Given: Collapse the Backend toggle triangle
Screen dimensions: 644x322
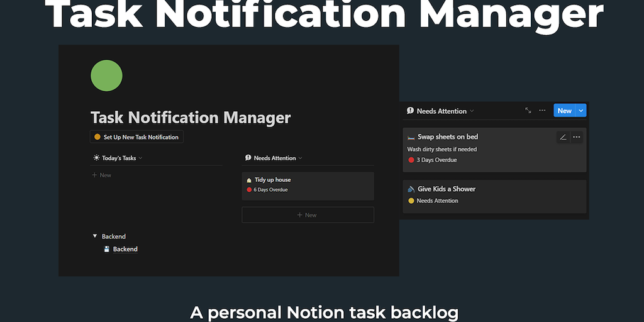Looking at the screenshot, I should (95, 236).
